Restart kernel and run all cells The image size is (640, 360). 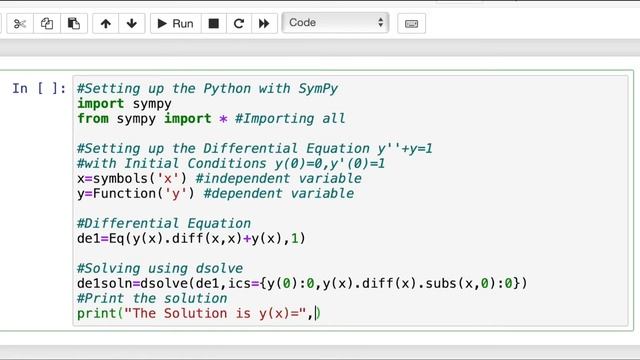[x=264, y=24]
